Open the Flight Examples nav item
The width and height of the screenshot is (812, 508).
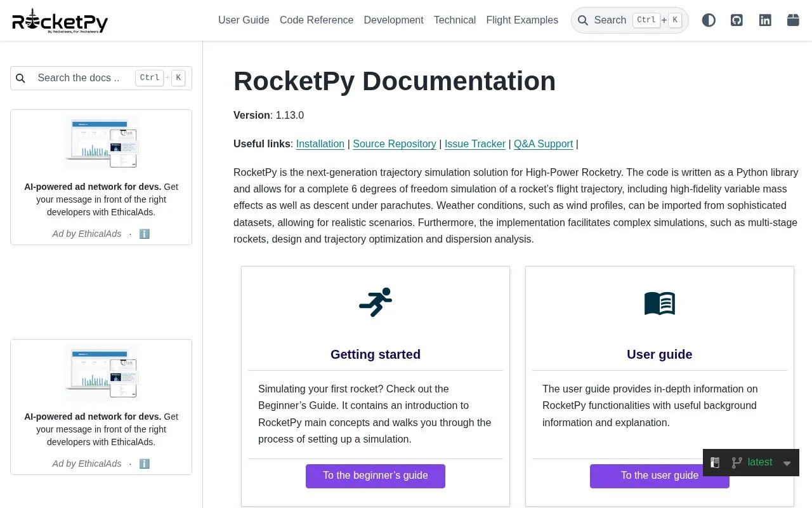click(x=522, y=20)
